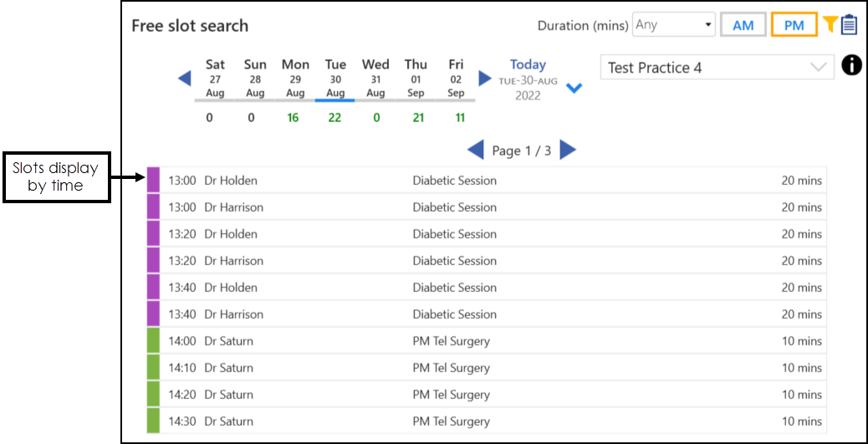Toggle the AM slot filter

click(743, 25)
